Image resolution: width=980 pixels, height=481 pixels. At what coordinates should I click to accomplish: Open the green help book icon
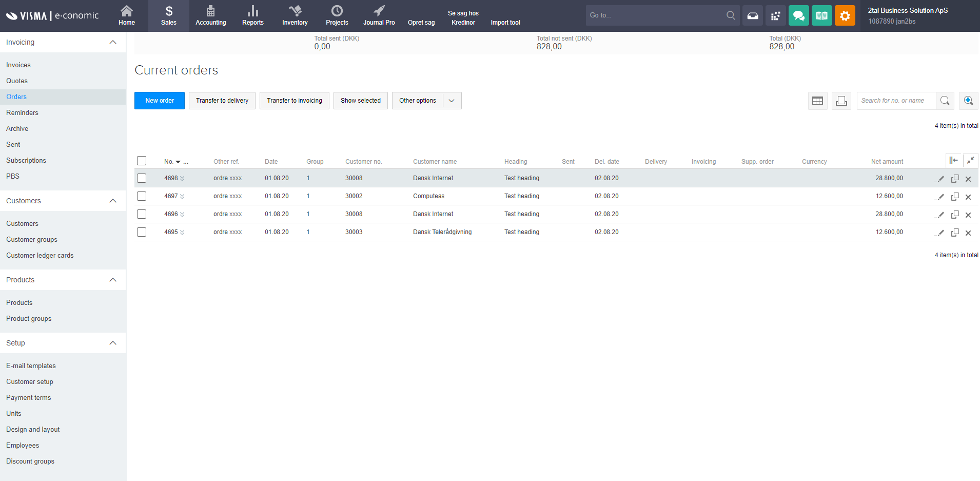821,15
